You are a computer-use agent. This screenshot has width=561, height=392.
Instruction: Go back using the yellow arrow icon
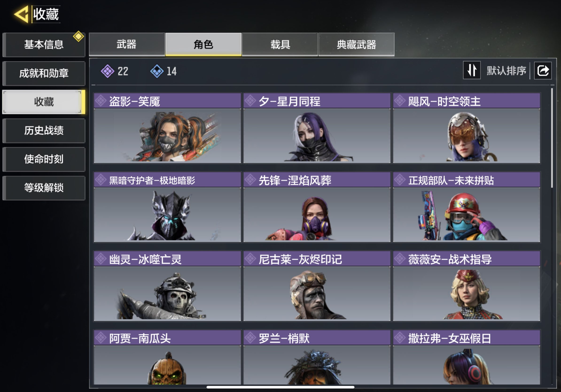click(21, 14)
